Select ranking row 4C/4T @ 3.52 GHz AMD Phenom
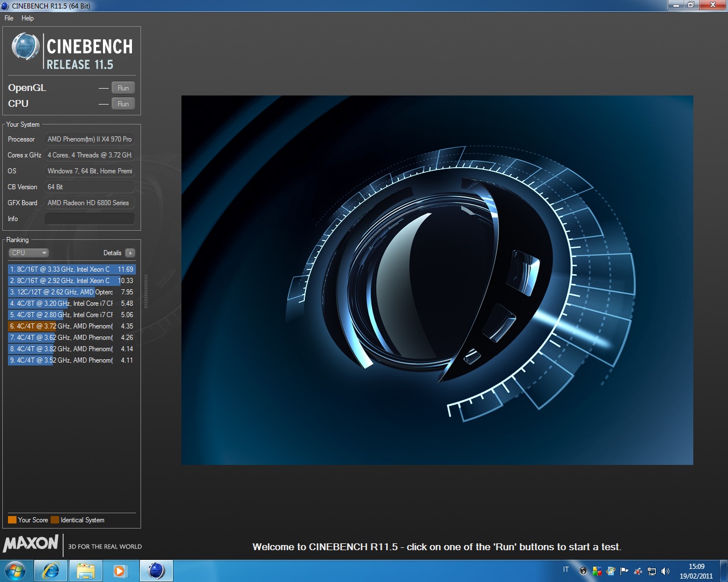 click(72, 360)
